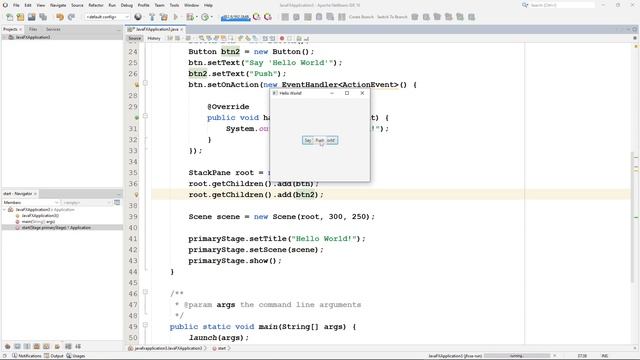Select the Source editor view button
Viewport: 640px width, 360px height.
tap(134, 38)
